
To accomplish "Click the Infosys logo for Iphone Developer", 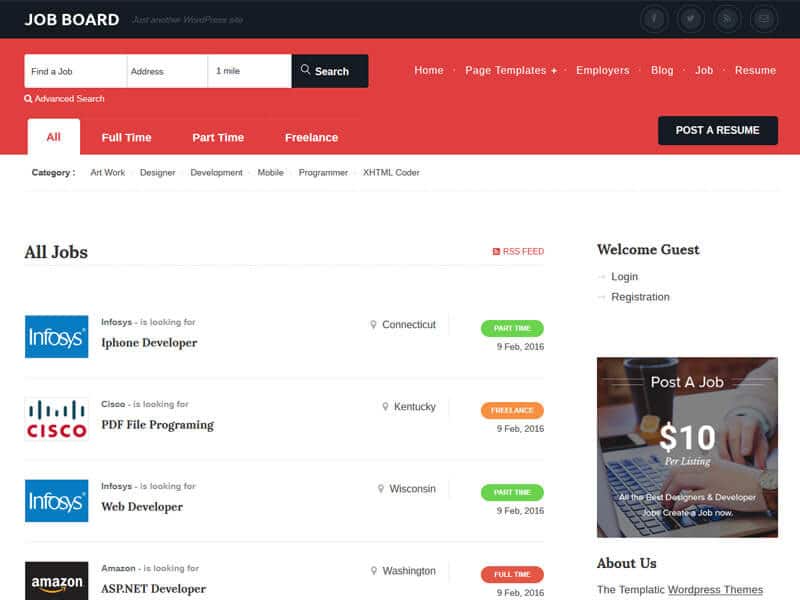I will pyautogui.click(x=56, y=336).
